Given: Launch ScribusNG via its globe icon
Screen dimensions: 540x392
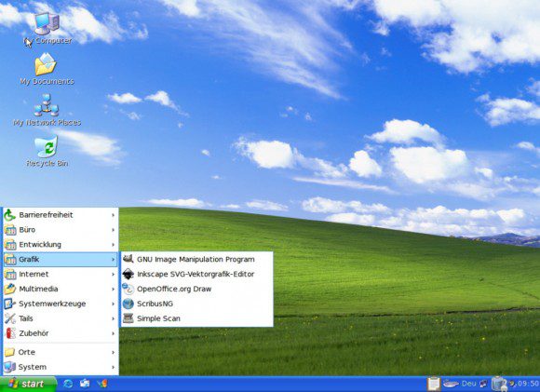Looking at the screenshot, I should click(x=128, y=304).
